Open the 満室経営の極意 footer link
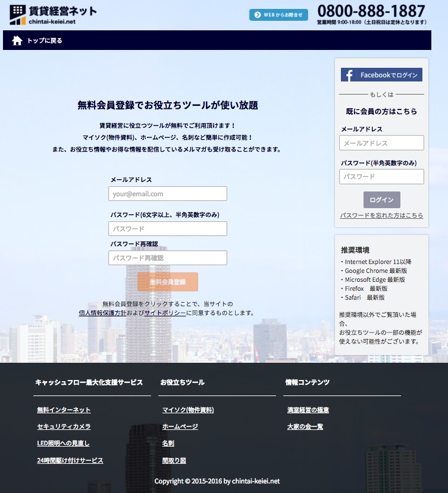 click(308, 410)
